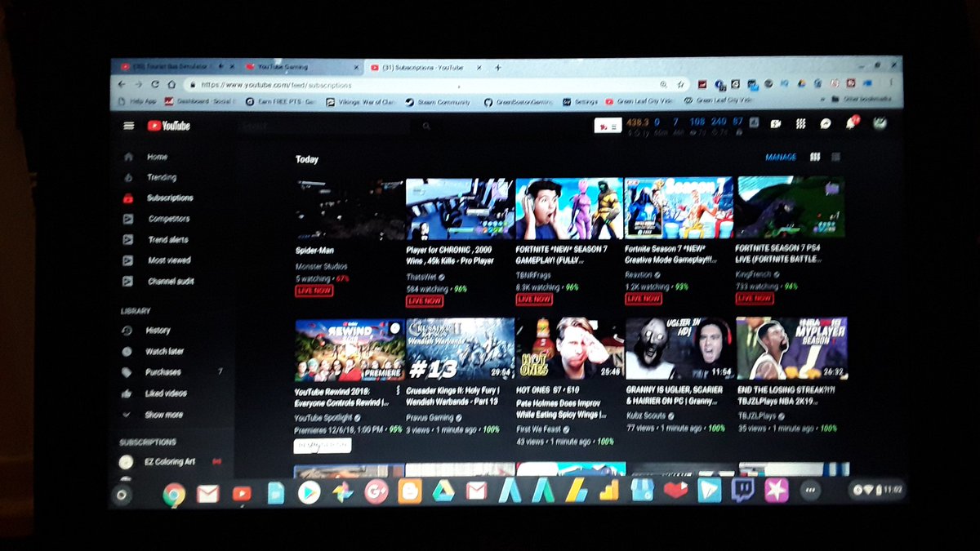Open the Player for CHRONIC stream thumbnail

(x=460, y=208)
